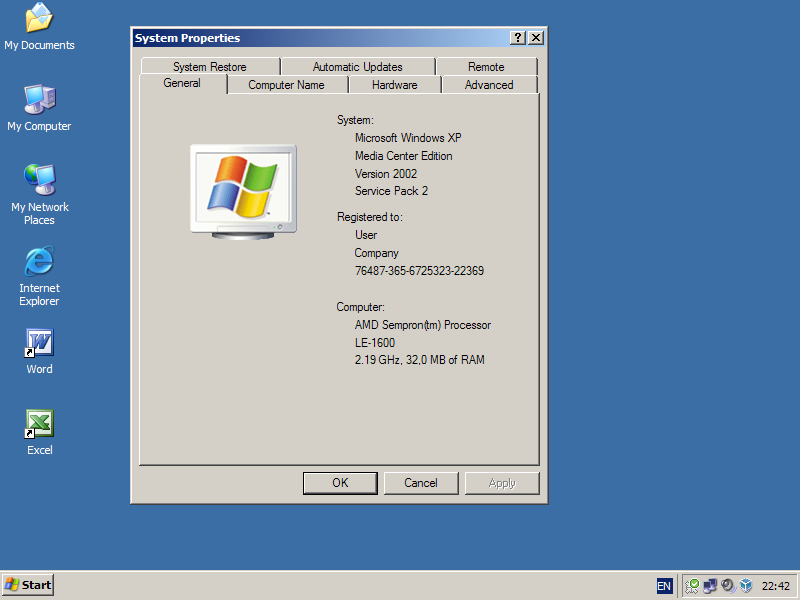Select the Excel shortcut on the desktop
This screenshot has height=600, width=800.
point(39,433)
